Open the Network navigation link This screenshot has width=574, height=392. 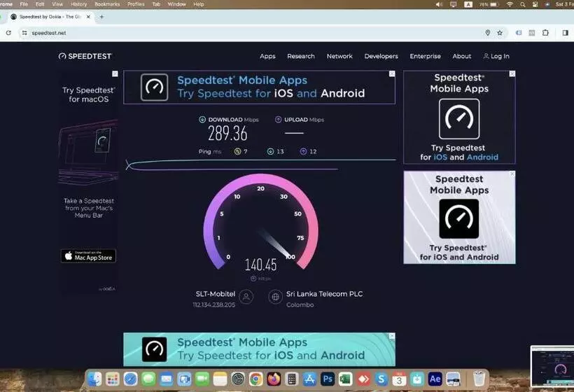339,56
